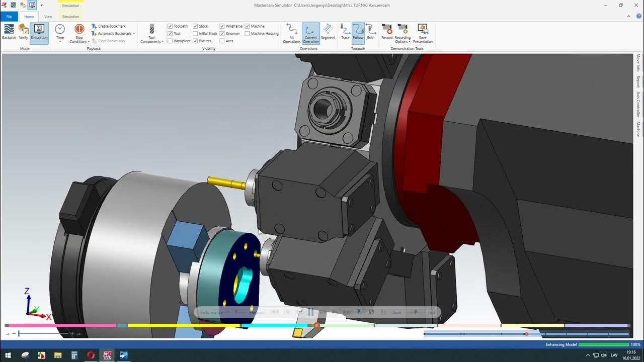Open Report side panel
The width and height of the screenshot is (644, 362).
(638, 82)
